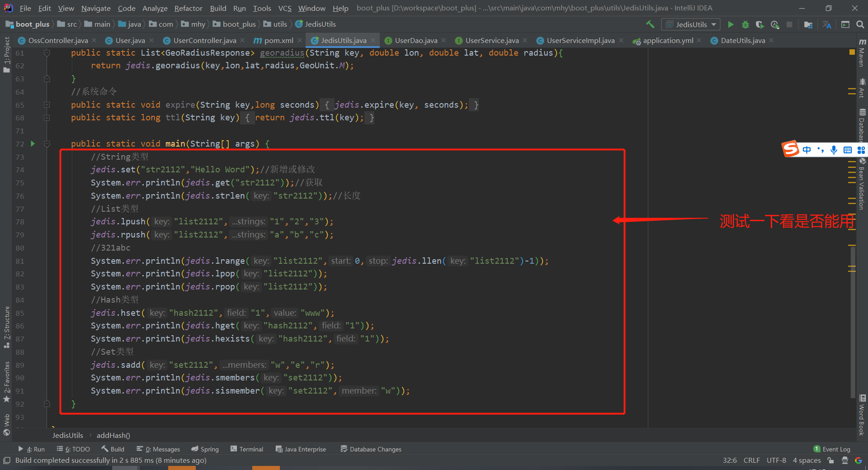Click the grey Stop square icon
868x470 pixels.
789,24
